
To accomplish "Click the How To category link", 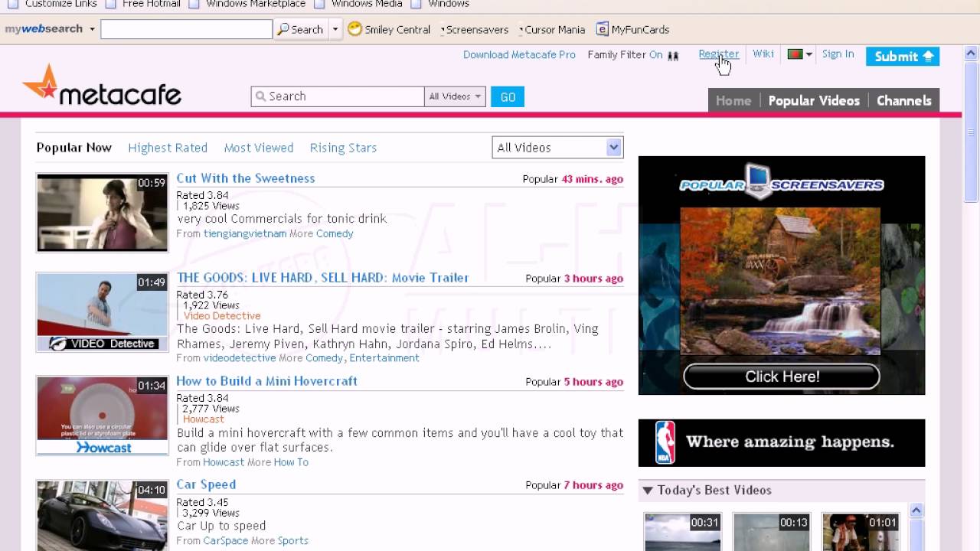I will click(x=291, y=462).
